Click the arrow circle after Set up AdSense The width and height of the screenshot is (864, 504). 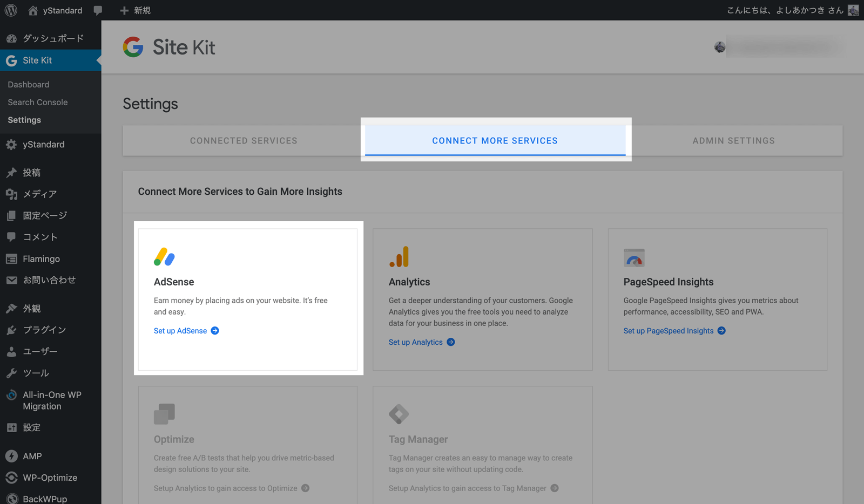coord(215,331)
